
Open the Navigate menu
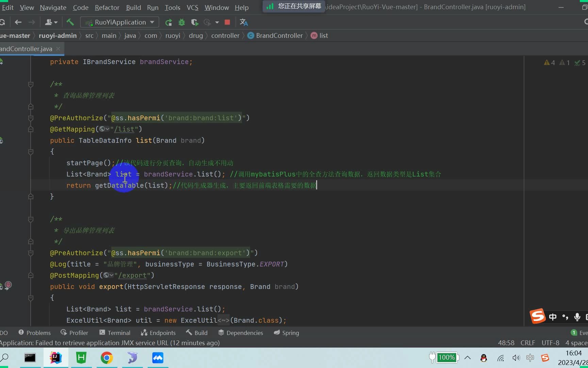coord(53,7)
